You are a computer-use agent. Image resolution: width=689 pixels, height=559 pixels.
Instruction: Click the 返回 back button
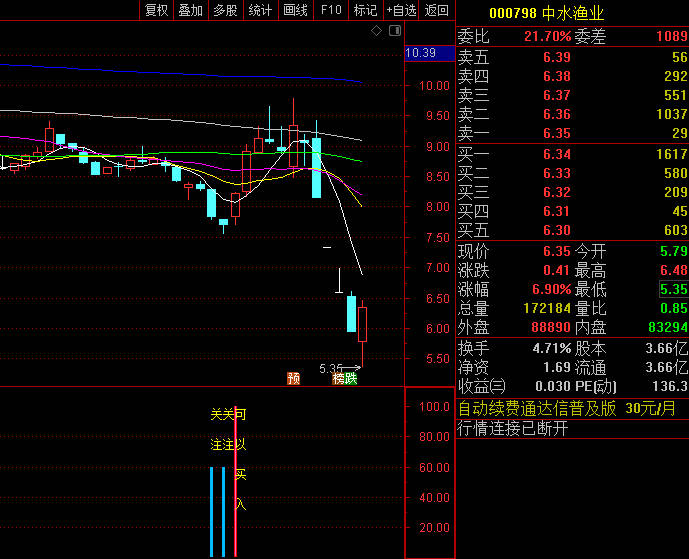[437, 10]
